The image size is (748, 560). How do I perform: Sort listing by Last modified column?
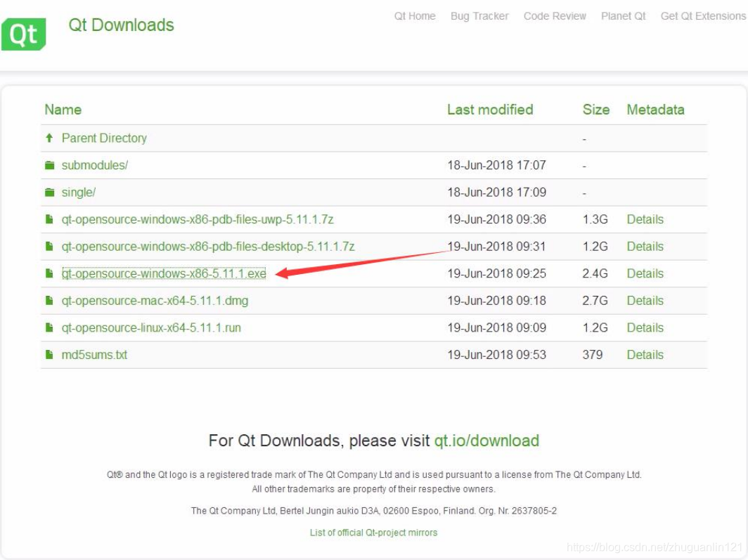coord(490,110)
